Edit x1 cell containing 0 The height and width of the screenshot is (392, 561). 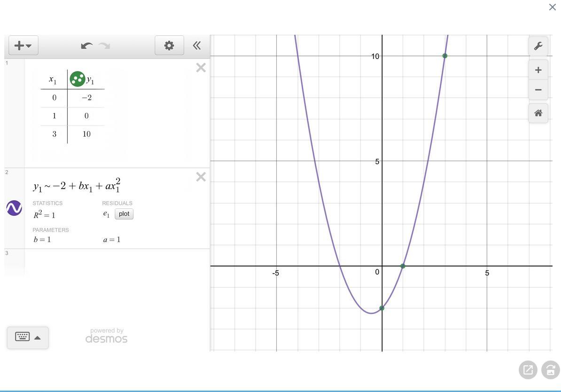54,98
